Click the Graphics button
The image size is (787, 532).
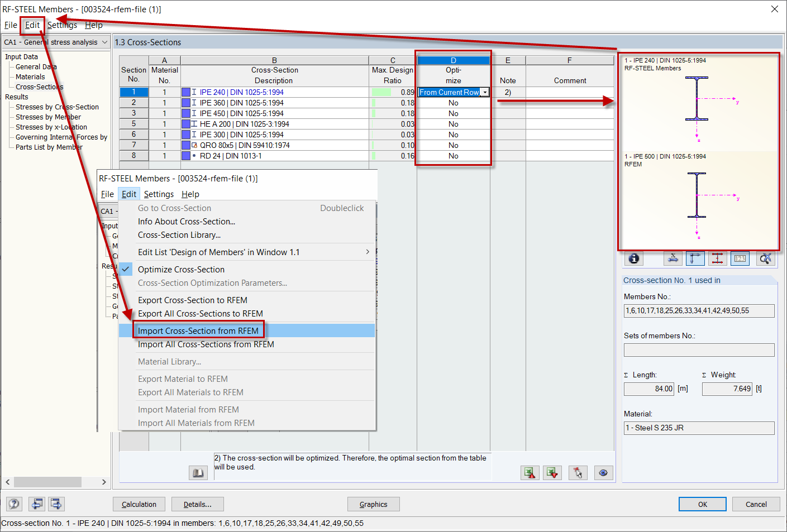point(374,504)
